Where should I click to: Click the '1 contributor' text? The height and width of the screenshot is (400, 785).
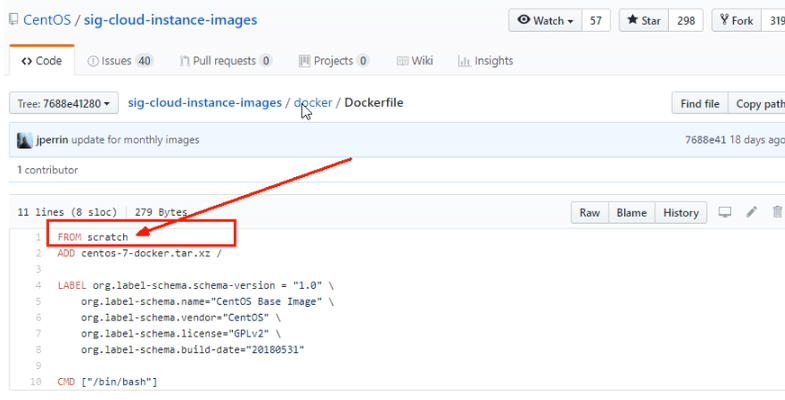(48, 170)
